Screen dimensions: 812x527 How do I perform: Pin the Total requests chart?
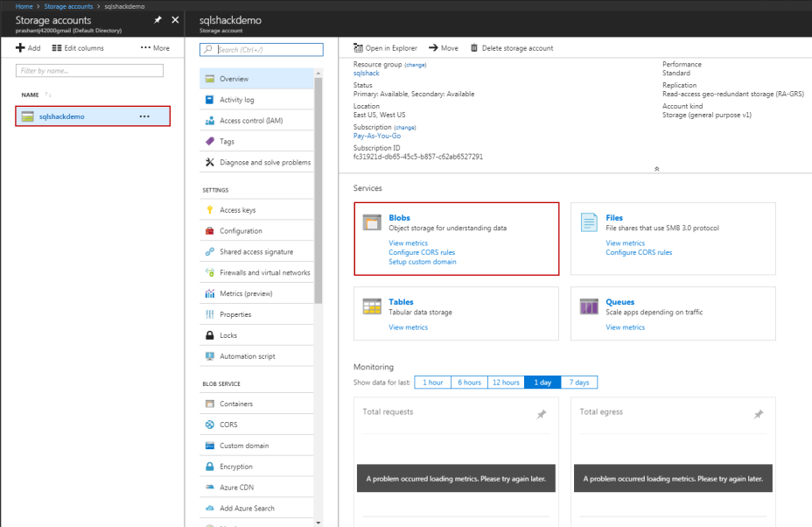tap(541, 414)
